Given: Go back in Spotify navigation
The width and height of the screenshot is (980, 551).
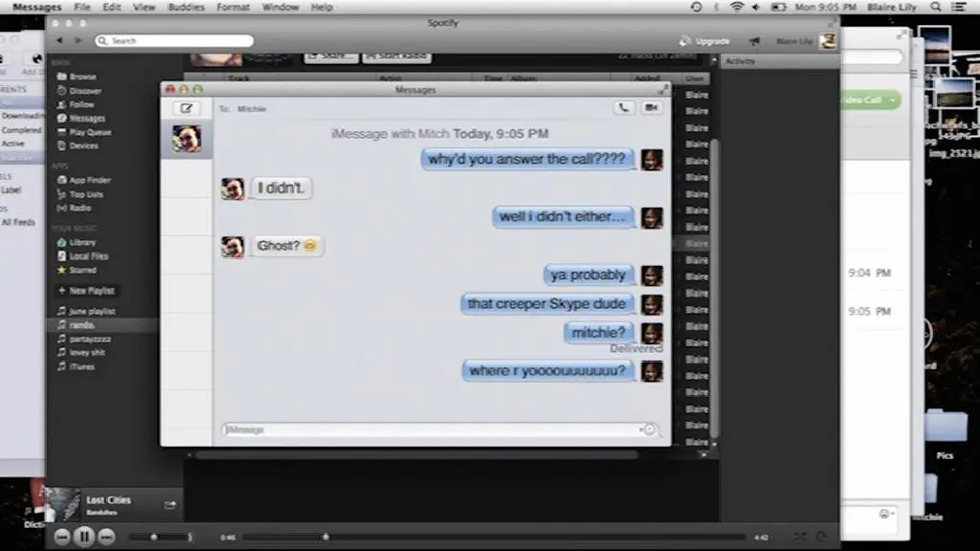Looking at the screenshot, I should 60,40.
